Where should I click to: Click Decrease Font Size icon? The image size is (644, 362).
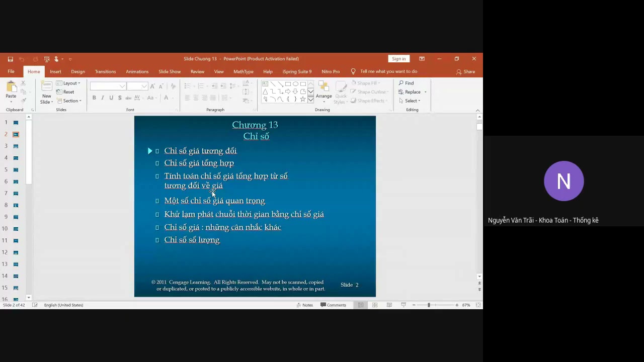point(161,86)
